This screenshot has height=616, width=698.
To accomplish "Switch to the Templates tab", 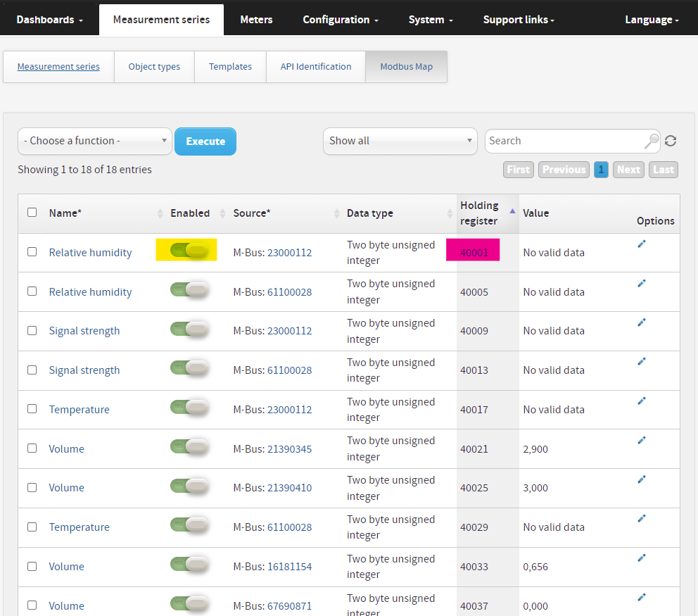I will point(230,67).
